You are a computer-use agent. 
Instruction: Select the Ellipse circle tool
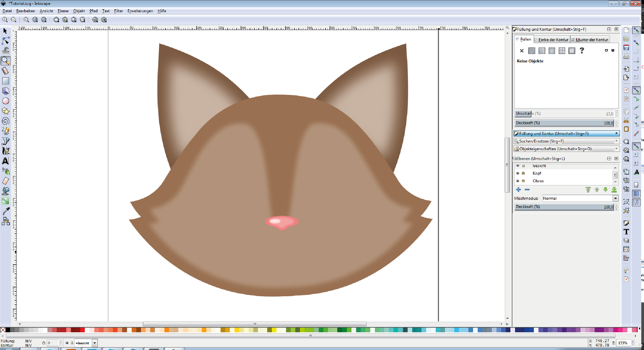pos(5,101)
